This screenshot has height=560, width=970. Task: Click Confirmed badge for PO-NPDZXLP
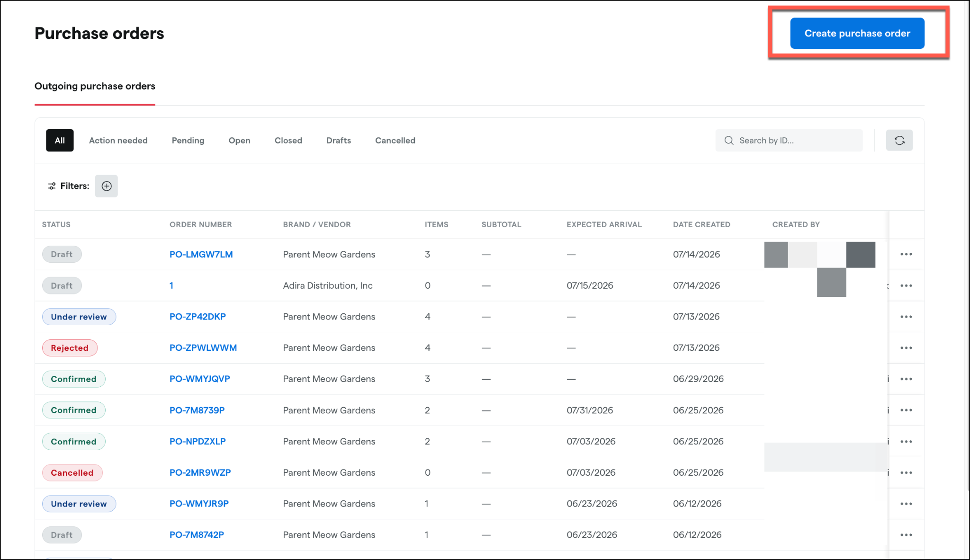click(x=73, y=442)
